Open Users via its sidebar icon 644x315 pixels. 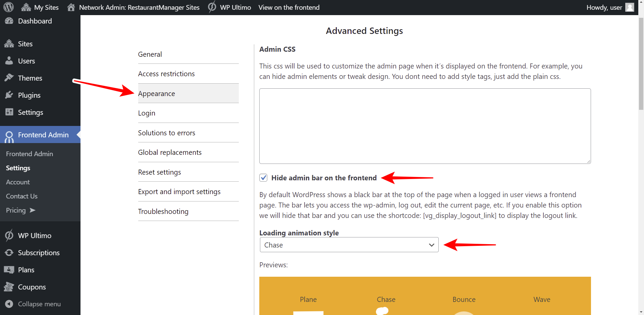9,61
